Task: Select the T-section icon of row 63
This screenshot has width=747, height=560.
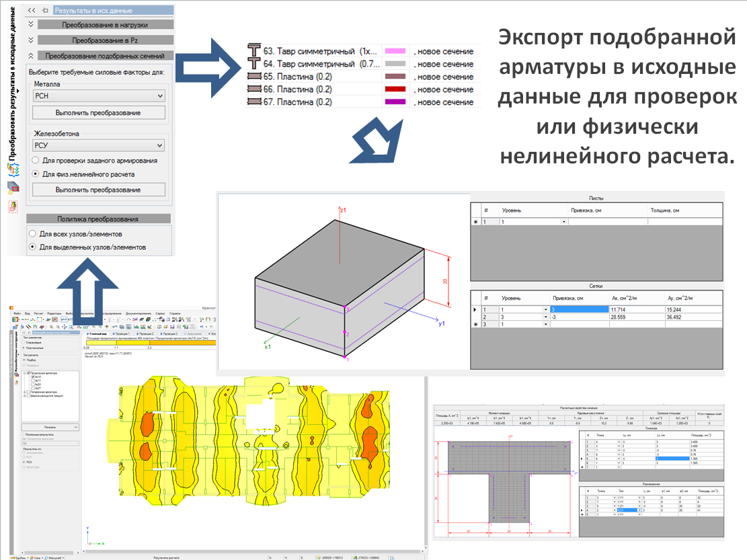Action: point(254,50)
